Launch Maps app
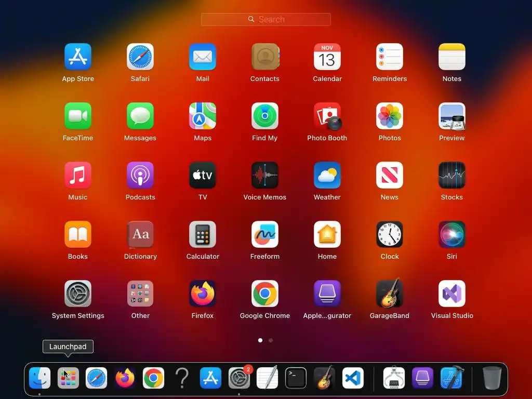The height and width of the screenshot is (399, 532). point(203,116)
